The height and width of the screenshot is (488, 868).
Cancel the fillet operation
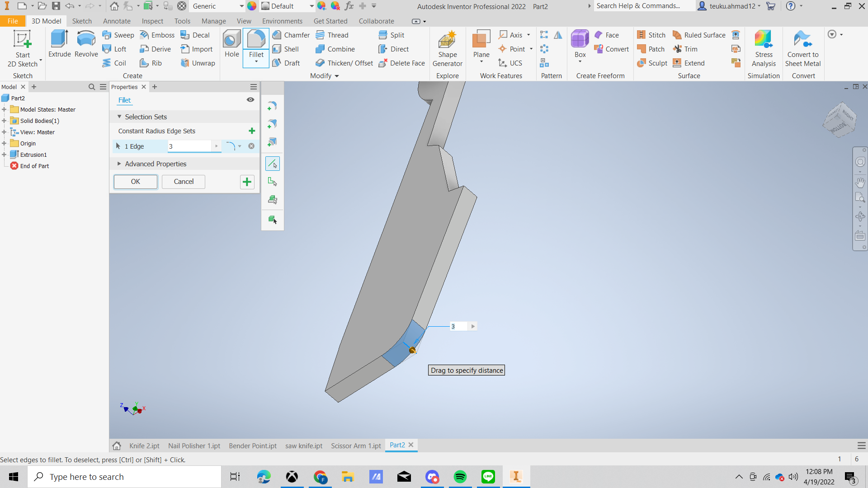pos(184,182)
